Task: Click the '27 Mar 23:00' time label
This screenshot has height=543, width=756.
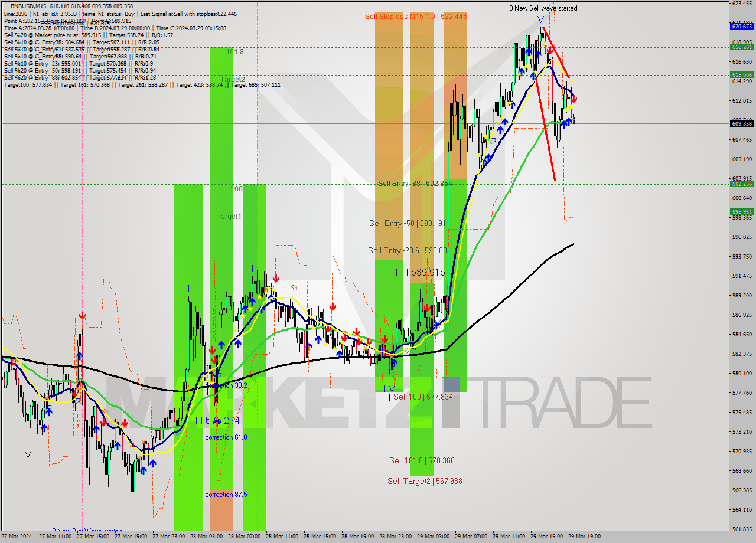Action: [x=169, y=537]
